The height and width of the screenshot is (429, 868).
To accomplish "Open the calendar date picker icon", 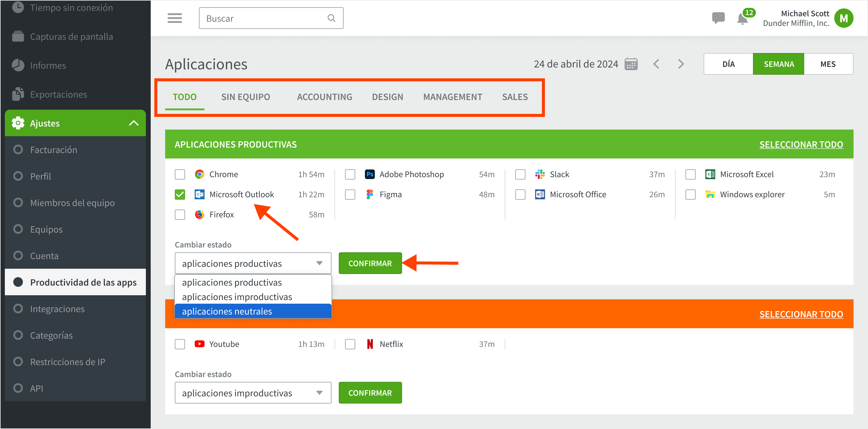I will point(631,64).
